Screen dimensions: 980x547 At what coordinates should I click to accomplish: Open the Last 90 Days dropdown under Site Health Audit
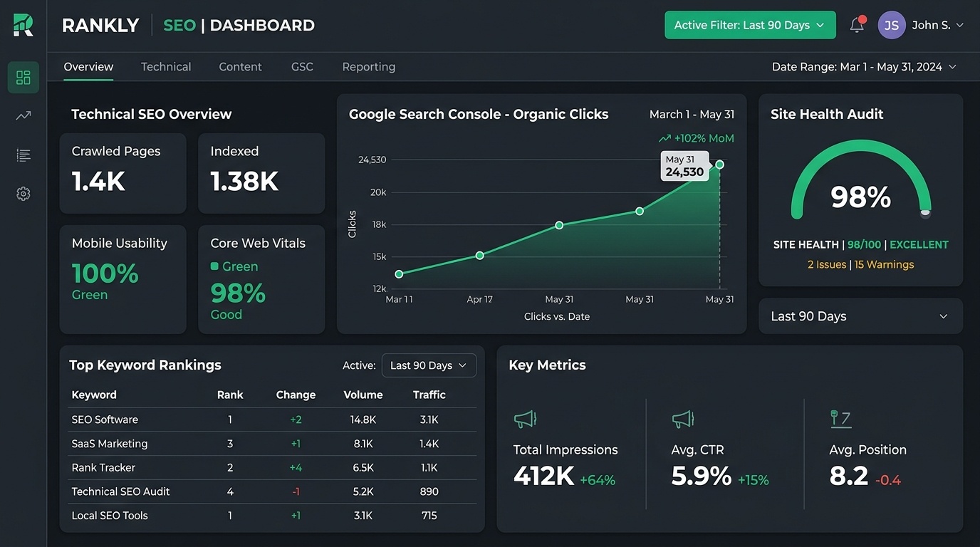(x=860, y=316)
